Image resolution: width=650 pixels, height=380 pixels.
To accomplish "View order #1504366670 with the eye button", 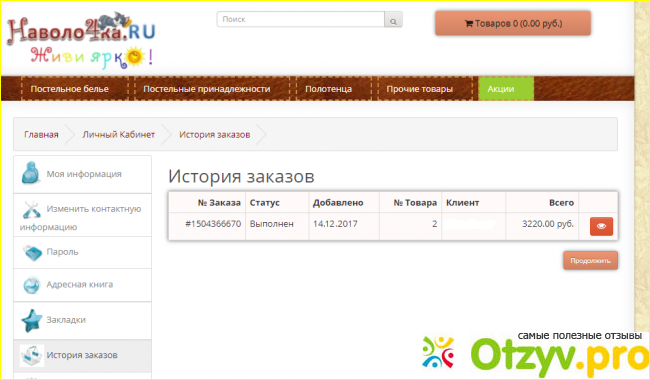I will coord(601,226).
